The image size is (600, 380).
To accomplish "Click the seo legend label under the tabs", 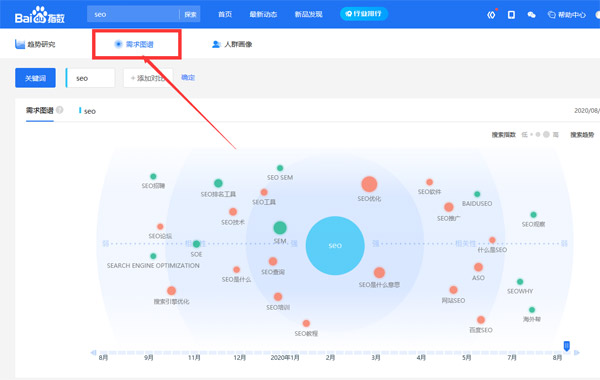I will (88, 111).
